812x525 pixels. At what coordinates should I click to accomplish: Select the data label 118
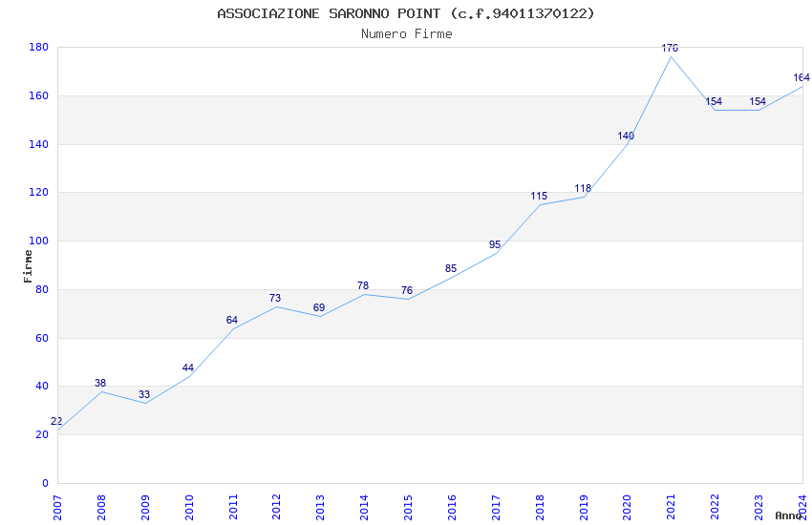pyautogui.click(x=583, y=189)
